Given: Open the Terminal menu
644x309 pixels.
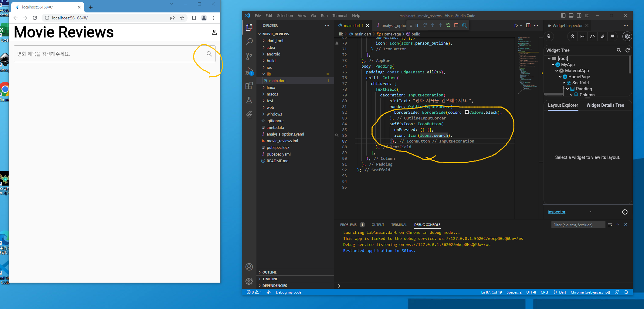Looking at the screenshot, I should click(x=340, y=15).
